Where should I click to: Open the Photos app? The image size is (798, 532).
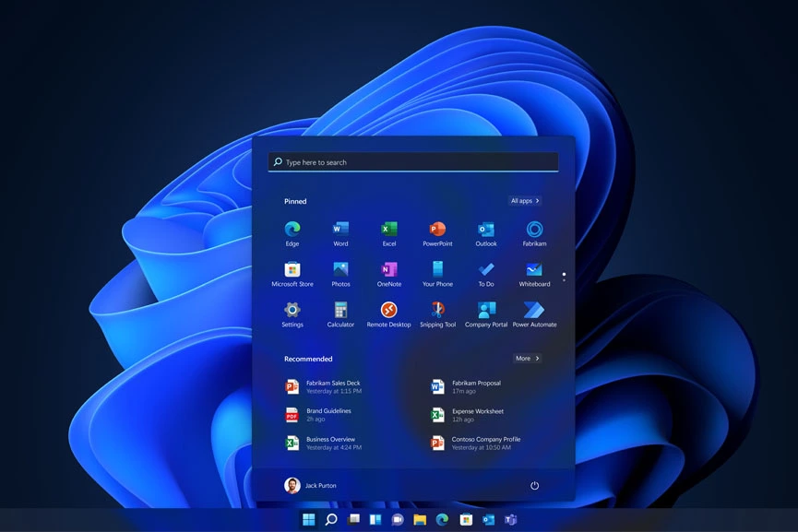coord(340,268)
